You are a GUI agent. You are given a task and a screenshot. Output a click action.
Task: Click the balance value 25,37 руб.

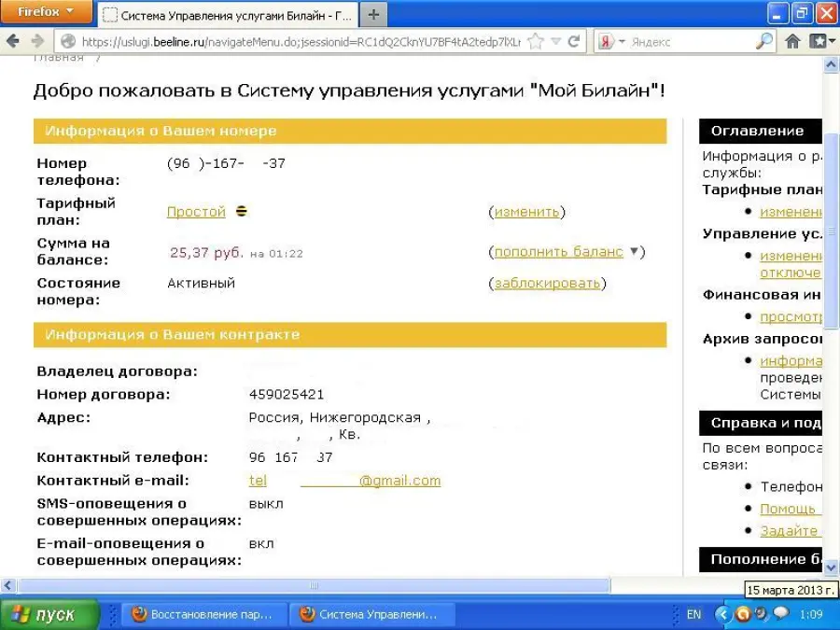[x=207, y=252]
